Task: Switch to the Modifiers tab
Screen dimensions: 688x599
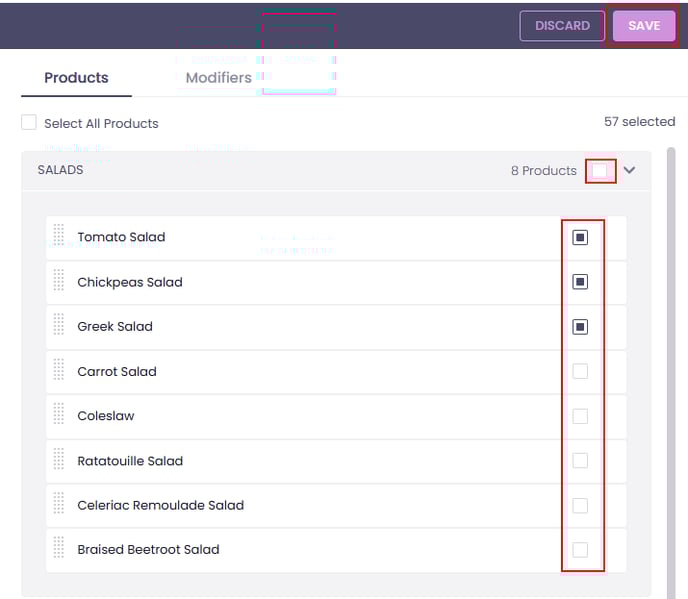Action: click(x=218, y=77)
